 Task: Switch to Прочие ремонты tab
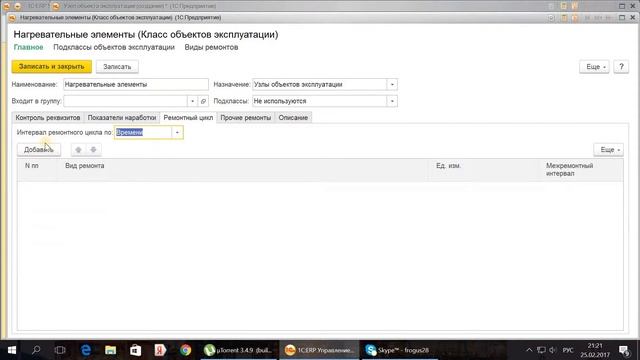[246, 118]
